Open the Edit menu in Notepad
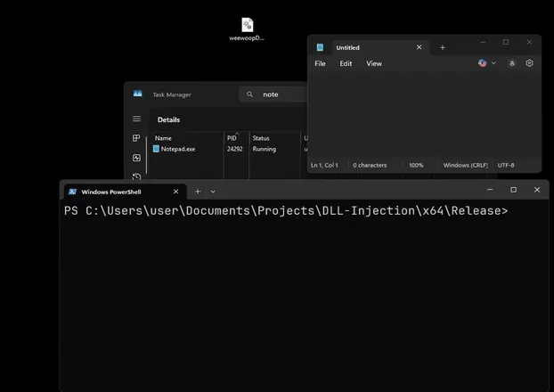The image size is (554, 392). click(x=346, y=64)
